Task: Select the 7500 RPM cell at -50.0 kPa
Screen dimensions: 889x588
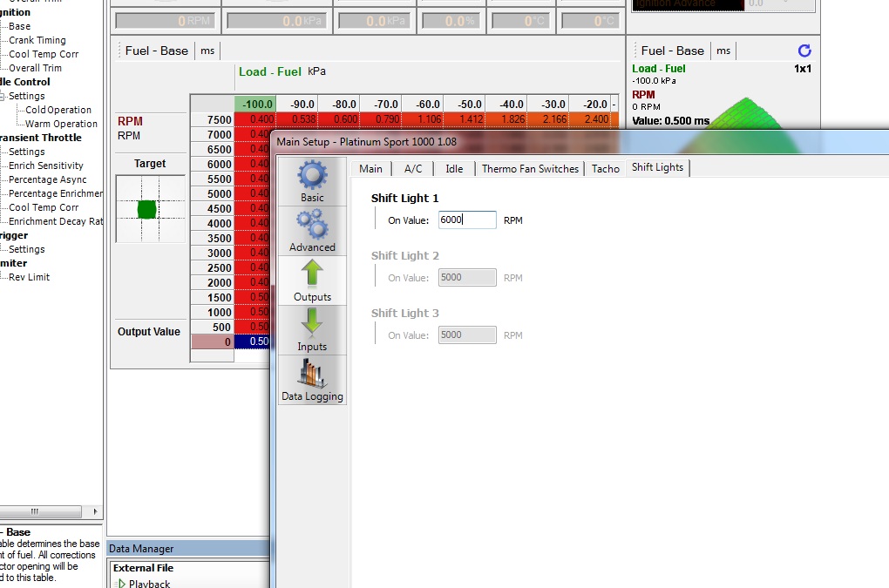Action: click(x=464, y=119)
